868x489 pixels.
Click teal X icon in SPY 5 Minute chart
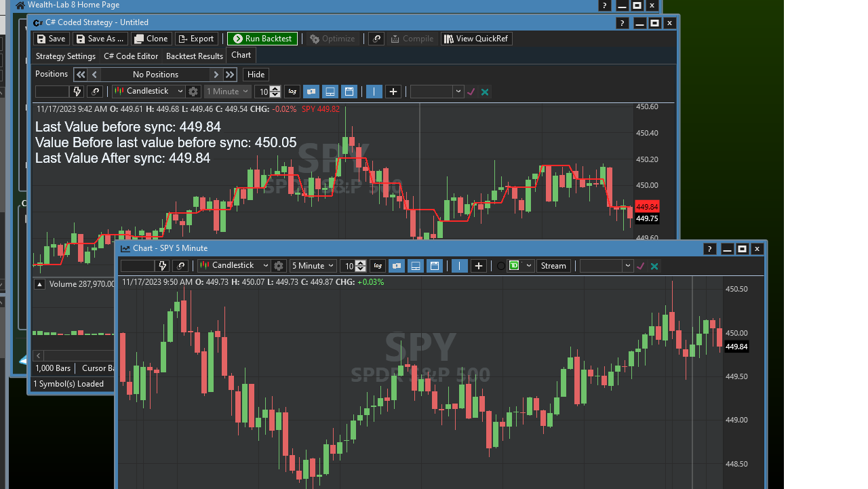pyautogui.click(x=654, y=266)
